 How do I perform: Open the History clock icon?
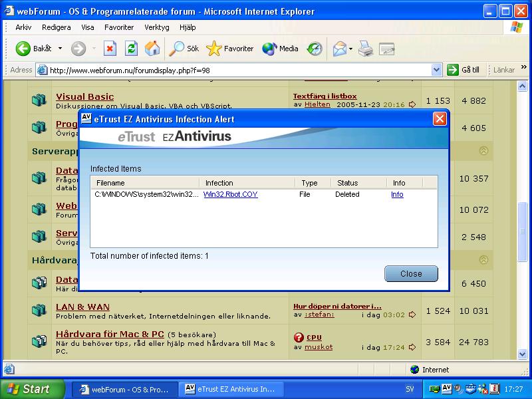tap(315, 49)
